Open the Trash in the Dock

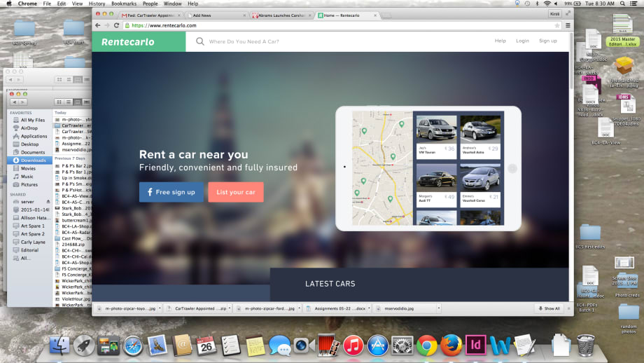[585, 345]
